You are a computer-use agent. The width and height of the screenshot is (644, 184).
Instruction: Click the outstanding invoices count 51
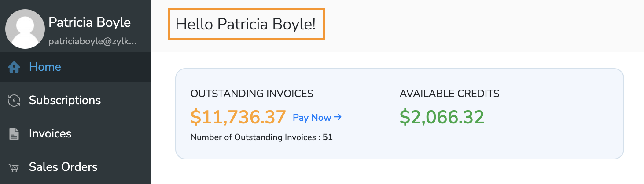pos(328,137)
